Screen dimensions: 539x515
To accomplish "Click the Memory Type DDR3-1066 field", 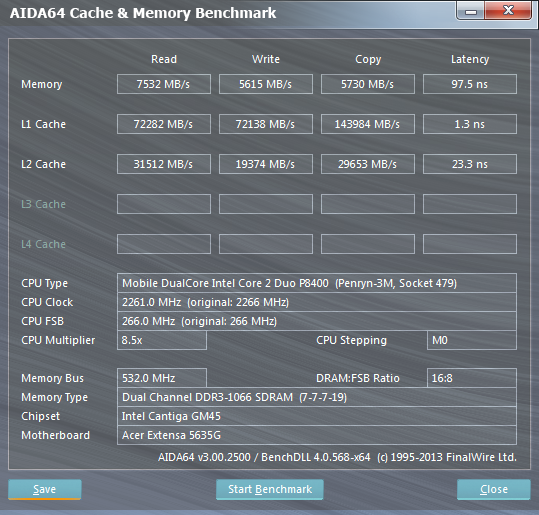I will click(317, 397).
